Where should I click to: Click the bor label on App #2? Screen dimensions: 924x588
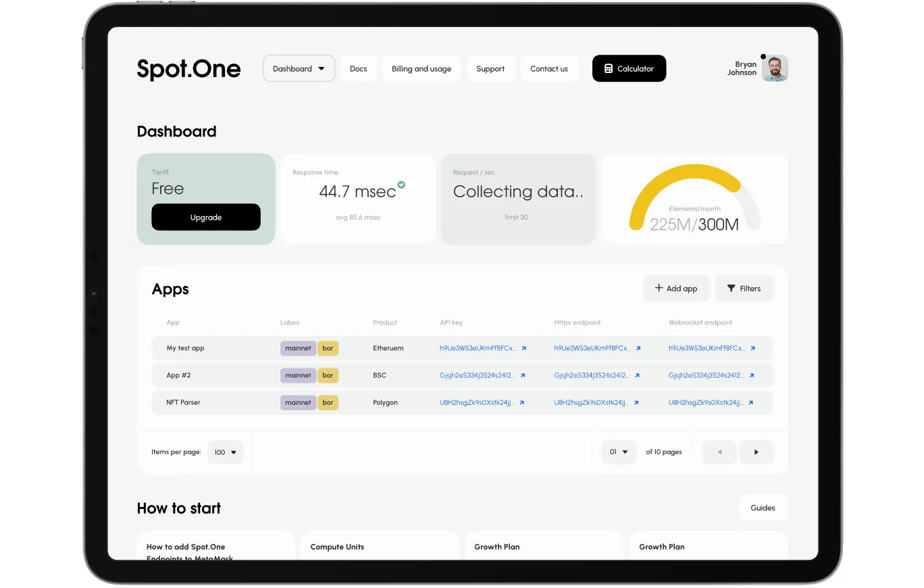[x=328, y=375]
